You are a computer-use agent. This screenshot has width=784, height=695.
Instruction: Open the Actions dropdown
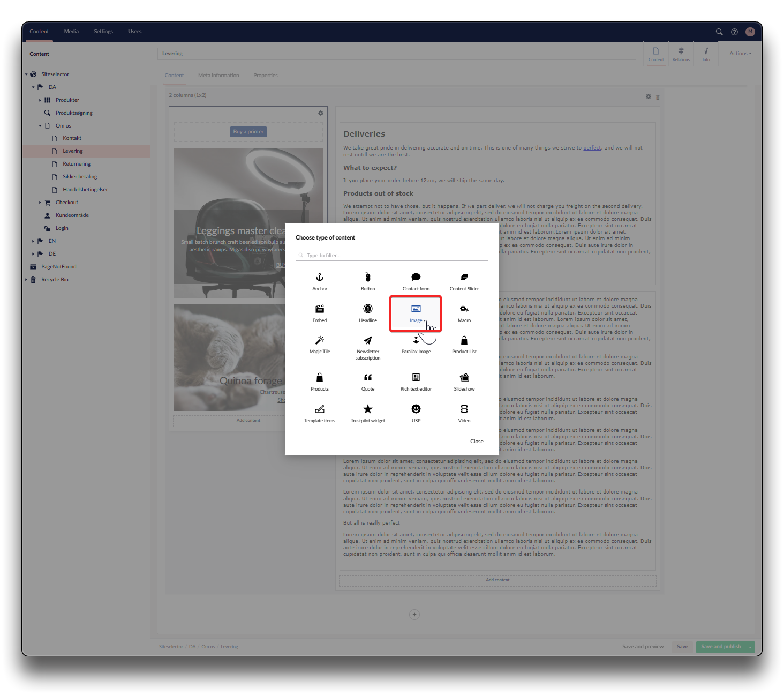coord(740,54)
